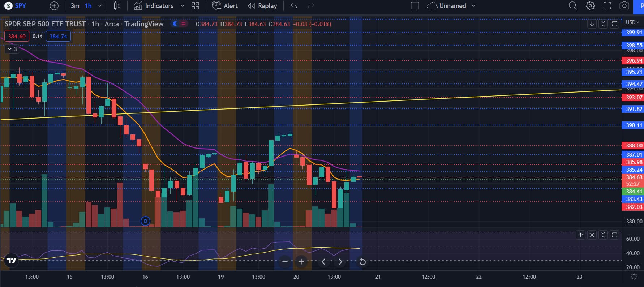The image size is (644, 287).
Task: Click the 390.11 blue price label
Action: (x=633, y=125)
